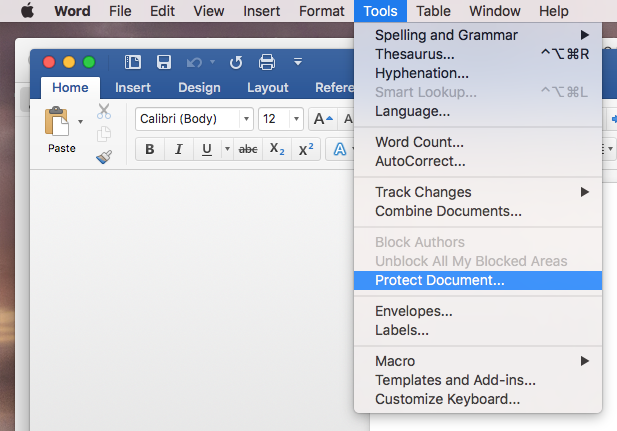Viewport: 617px width, 431px height.
Task: Choose Labels from Tools menu
Action: (478, 330)
